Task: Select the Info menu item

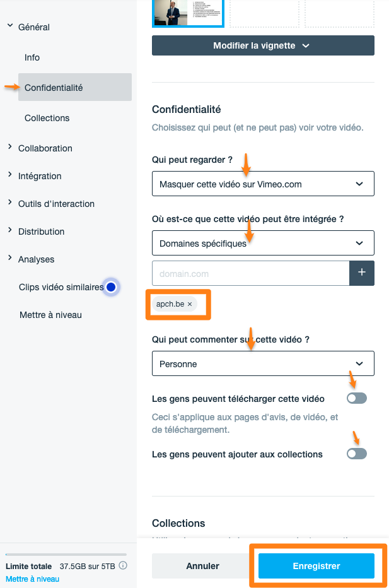Action: (x=32, y=57)
